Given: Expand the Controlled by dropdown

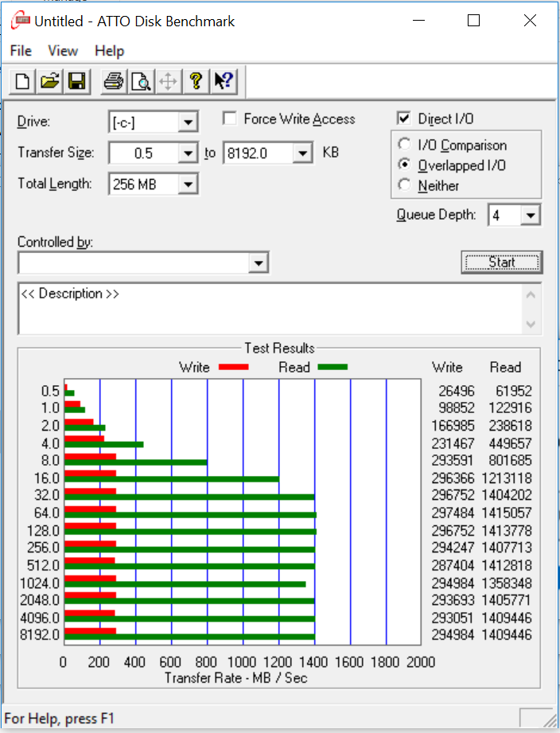Looking at the screenshot, I should point(259,263).
